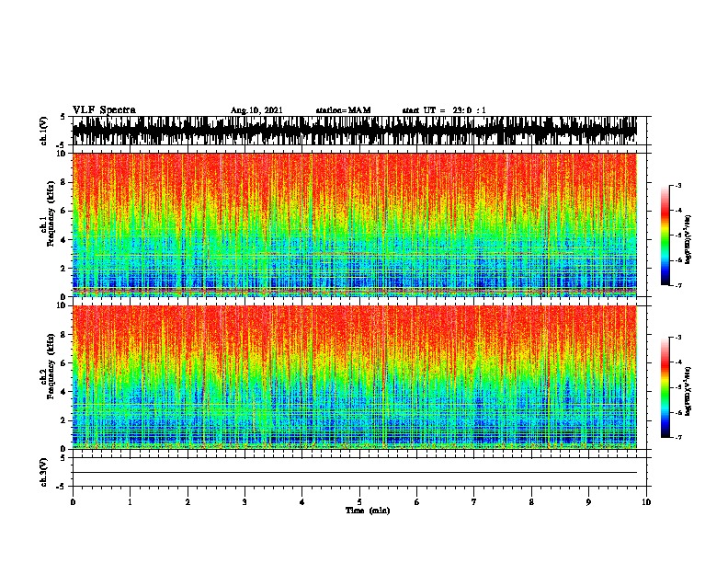Image resolution: width=728 pixels, height=563 pixels.
Task: Click the 'ch.1(V)' axis label
Action: click(44, 131)
